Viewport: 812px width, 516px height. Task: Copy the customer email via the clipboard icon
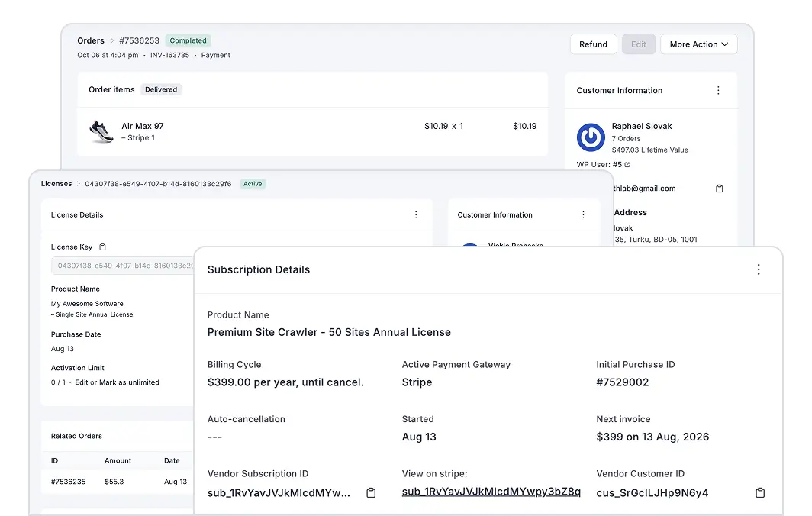coord(719,189)
